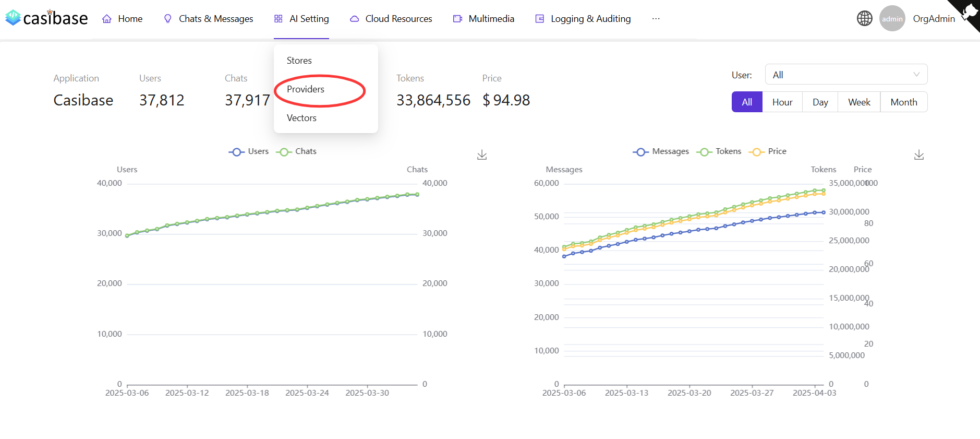This screenshot has width=980, height=439.
Task: Download the Messages Tokens Price chart
Action: point(919,155)
